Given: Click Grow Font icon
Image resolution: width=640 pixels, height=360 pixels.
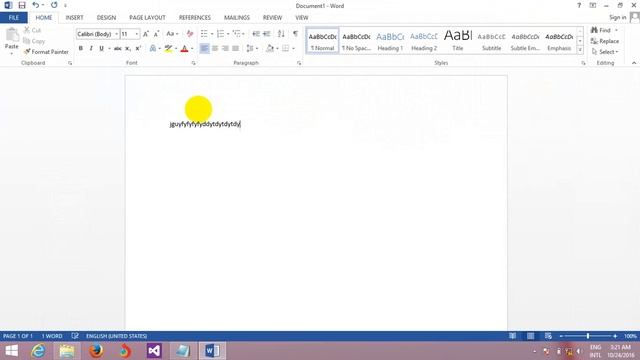Looking at the screenshot, I should click(x=146, y=34).
